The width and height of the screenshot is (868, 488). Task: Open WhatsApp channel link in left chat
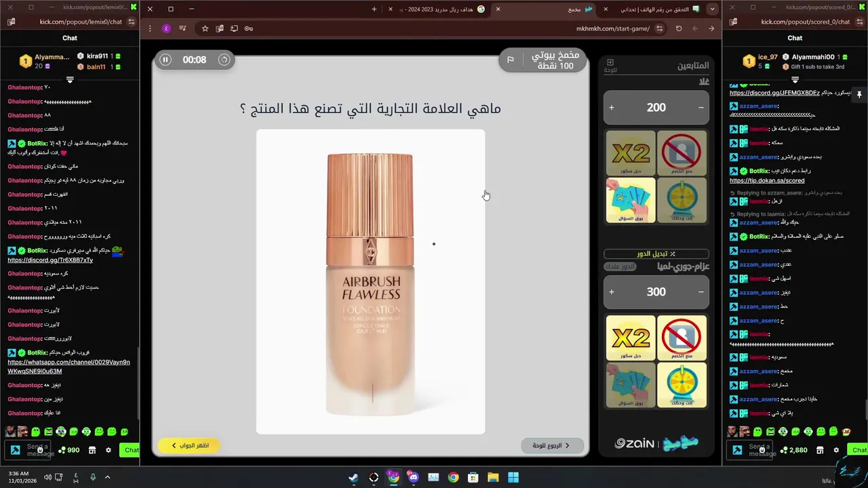68,367
